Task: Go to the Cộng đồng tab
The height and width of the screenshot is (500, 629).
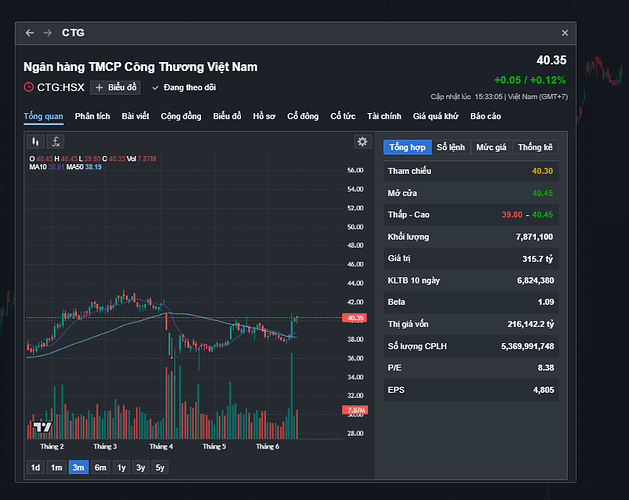Action: pyautogui.click(x=181, y=116)
